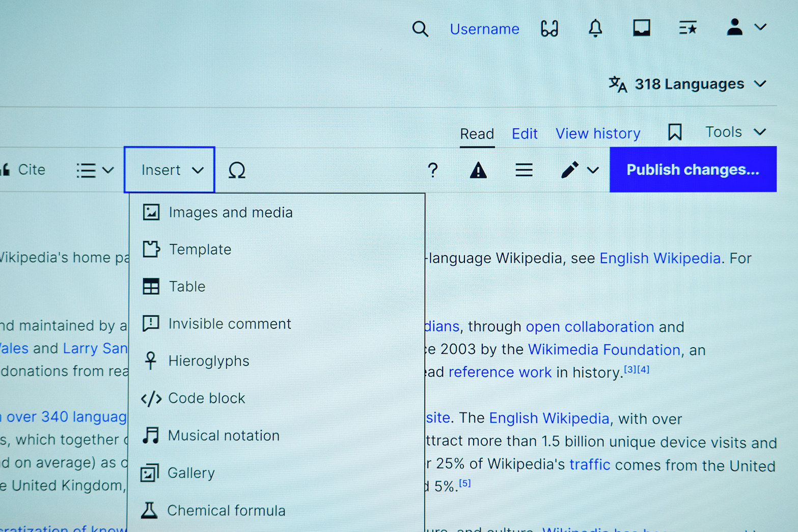The height and width of the screenshot is (532, 798).
Task: Follow English Wikipedia link before 'with over'
Action: point(549,418)
